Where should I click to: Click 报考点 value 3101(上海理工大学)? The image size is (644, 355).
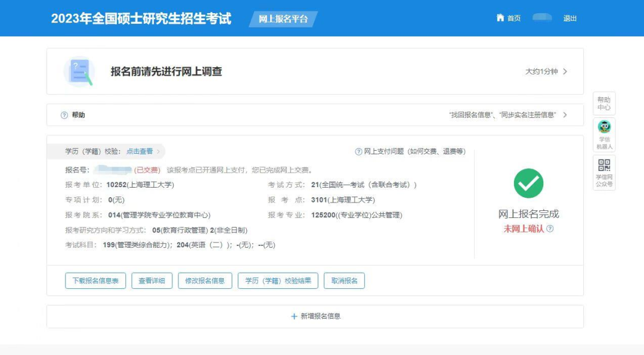343,200
